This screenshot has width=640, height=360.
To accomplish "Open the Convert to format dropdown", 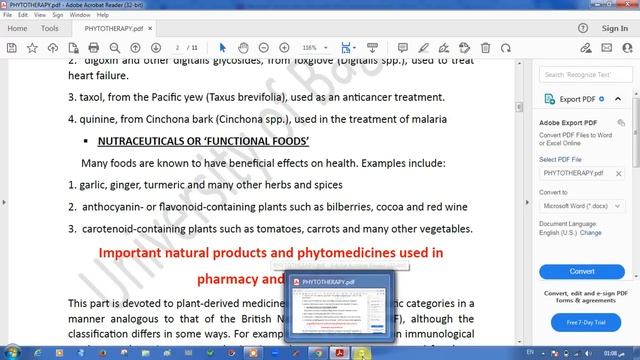I will (x=582, y=206).
